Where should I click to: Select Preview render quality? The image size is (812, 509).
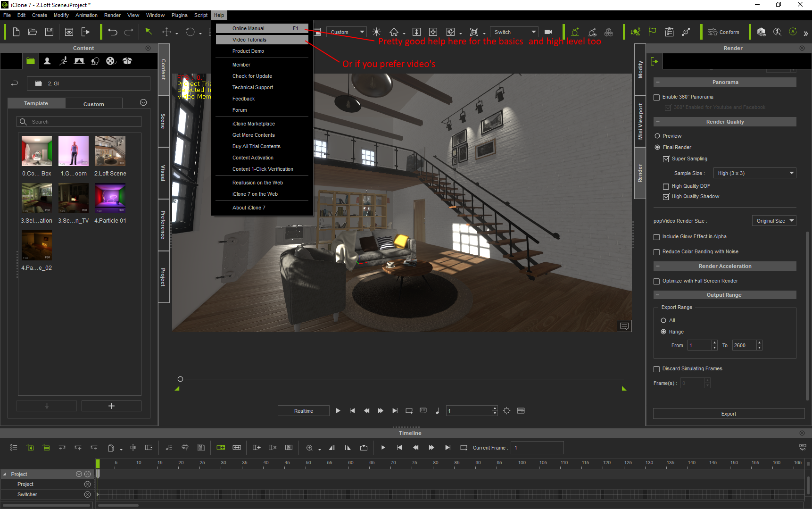657,136
